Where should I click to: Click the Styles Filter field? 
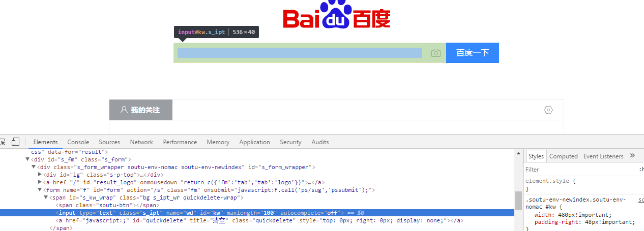coord(580,170)
